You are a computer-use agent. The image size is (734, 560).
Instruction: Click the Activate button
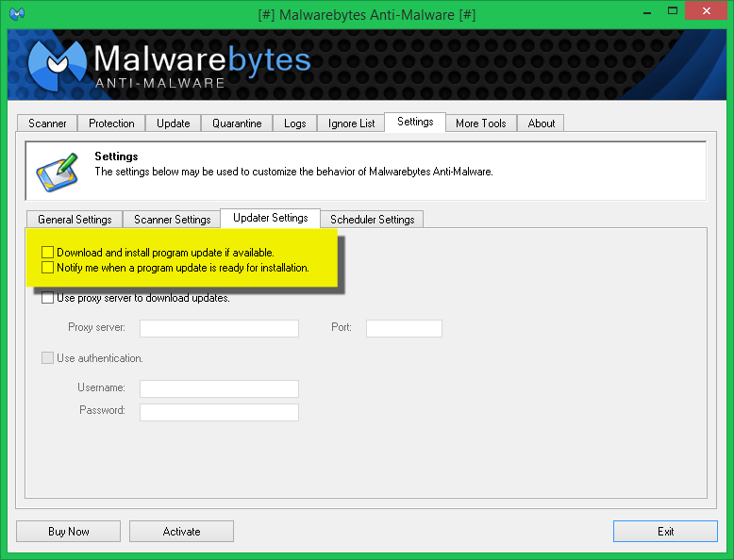[x=182, y=532]
